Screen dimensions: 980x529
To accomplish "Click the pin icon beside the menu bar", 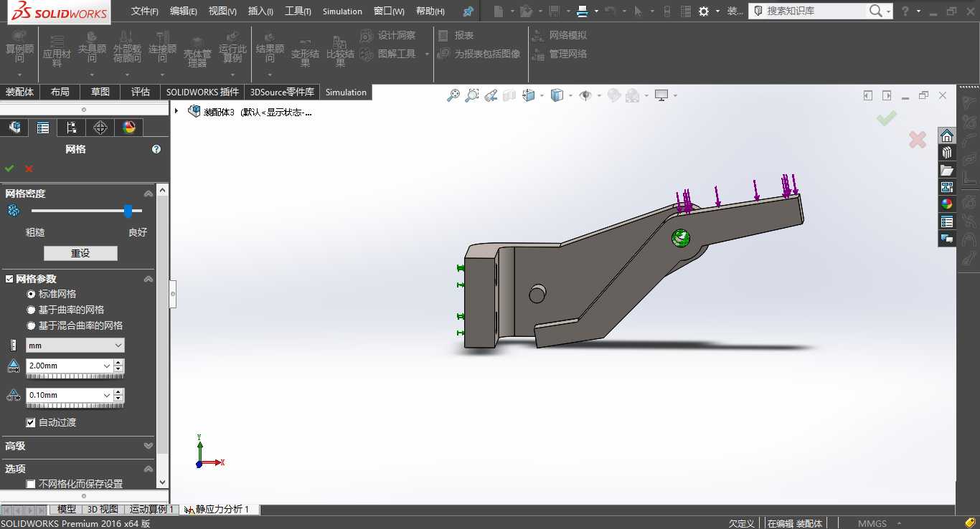I will [x=468, y=11].
